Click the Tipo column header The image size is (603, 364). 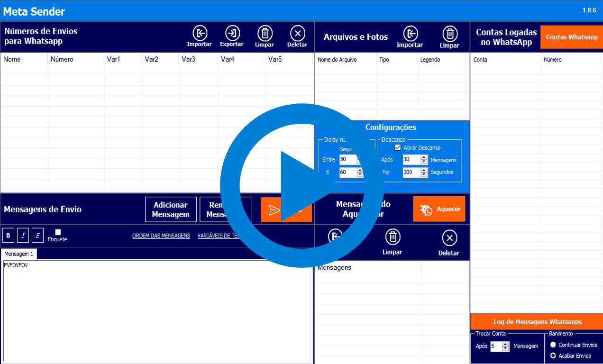coord(397,60)
